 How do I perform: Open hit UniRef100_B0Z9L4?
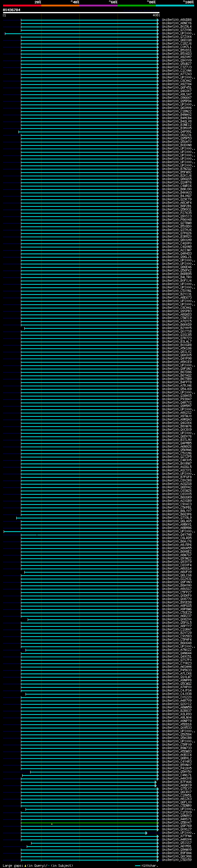pyautogui.click(x=177, y=26)
